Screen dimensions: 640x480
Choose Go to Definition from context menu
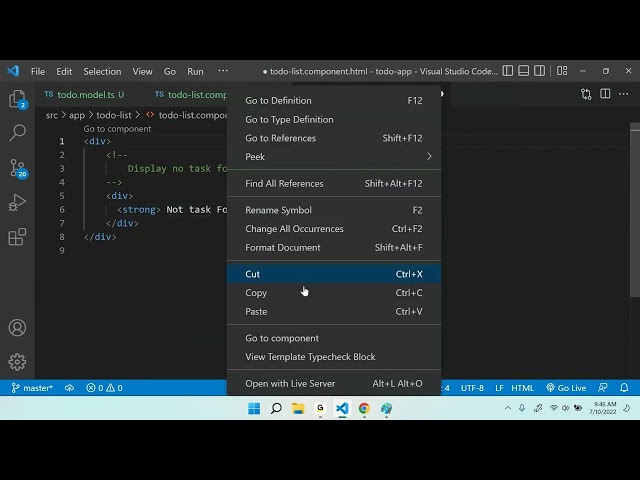pyautogui.click(x=334, y=100)
